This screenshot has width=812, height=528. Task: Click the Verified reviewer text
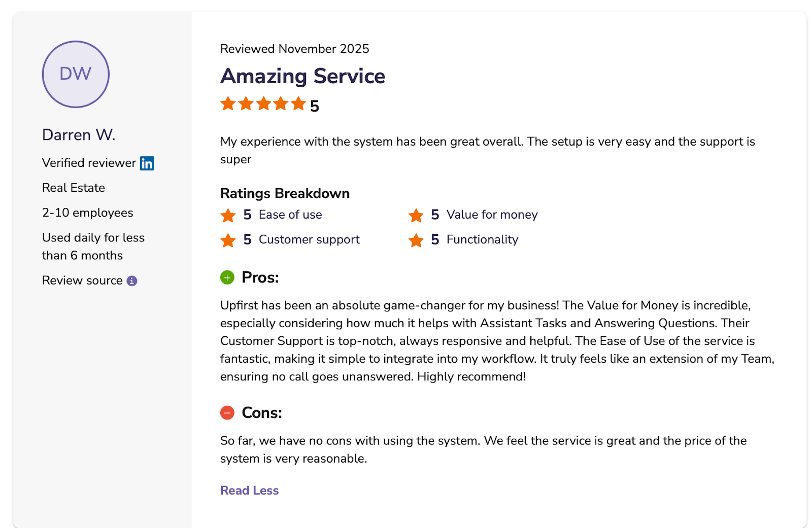coord(89,163)
